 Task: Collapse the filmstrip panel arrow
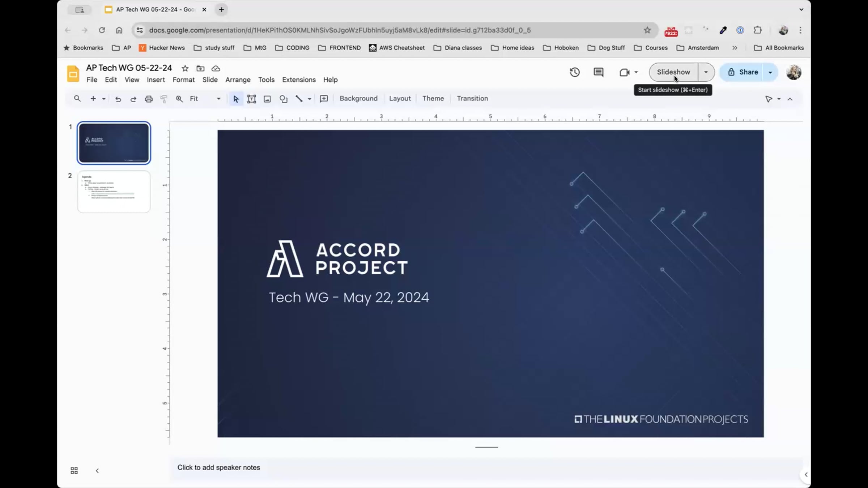coord(97,470)
